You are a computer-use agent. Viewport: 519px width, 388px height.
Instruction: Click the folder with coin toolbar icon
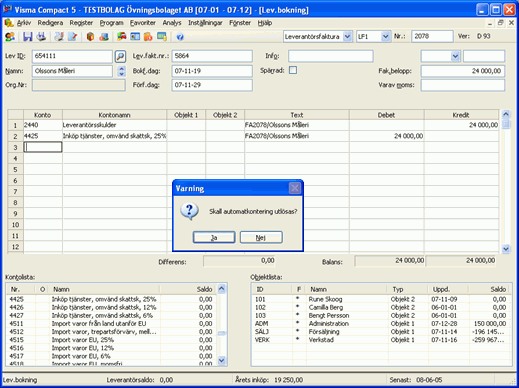click(148, 37)
